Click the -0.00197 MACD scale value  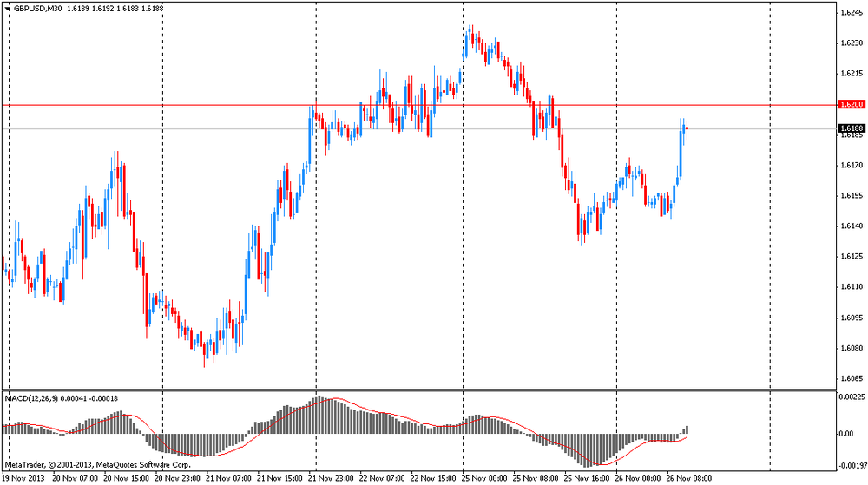point(852,466)
